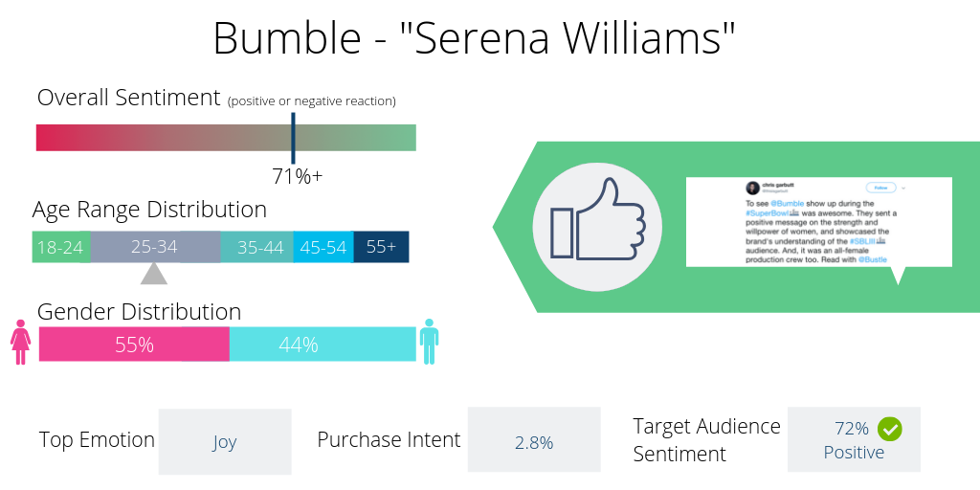
Task: Open the @Bumble mention link in the tweet
Action: tap(790, 204)
